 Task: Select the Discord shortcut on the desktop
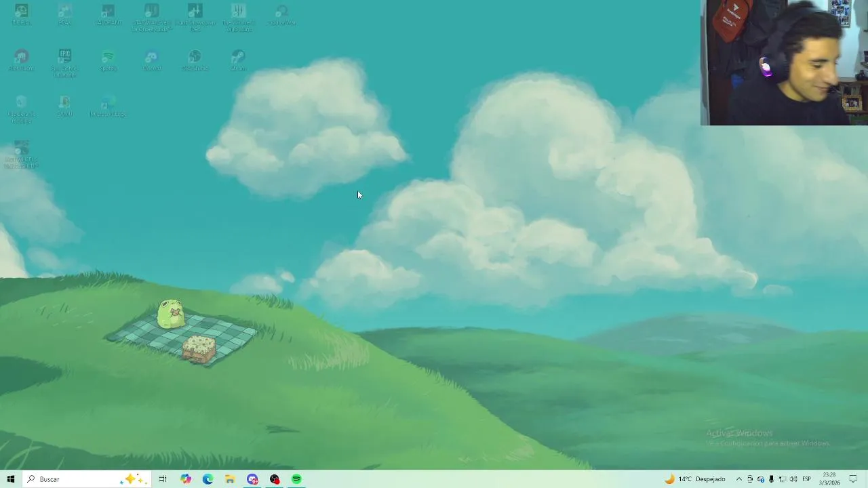click(151, 61)
